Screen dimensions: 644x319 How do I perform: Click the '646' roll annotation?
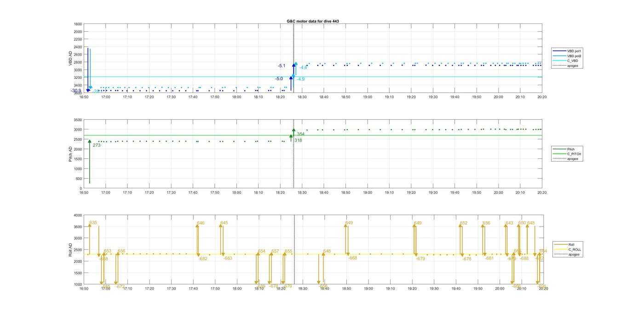tap(201, 223)
